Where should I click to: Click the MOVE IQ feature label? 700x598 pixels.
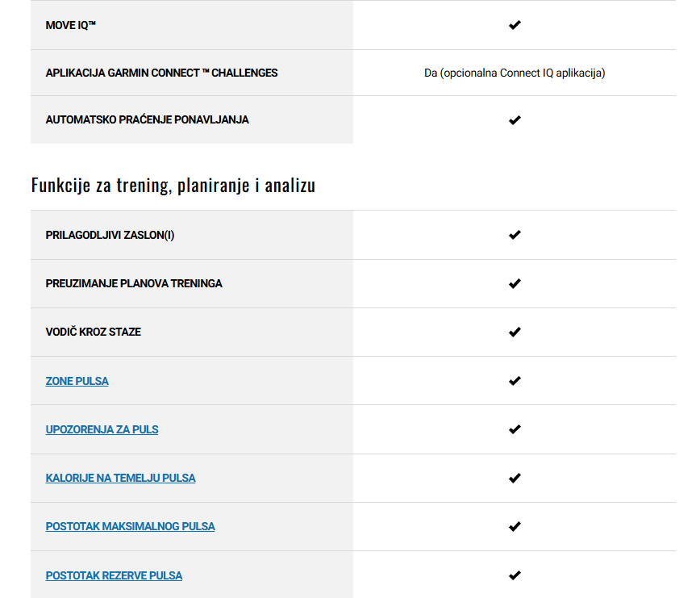pos(70,26)
